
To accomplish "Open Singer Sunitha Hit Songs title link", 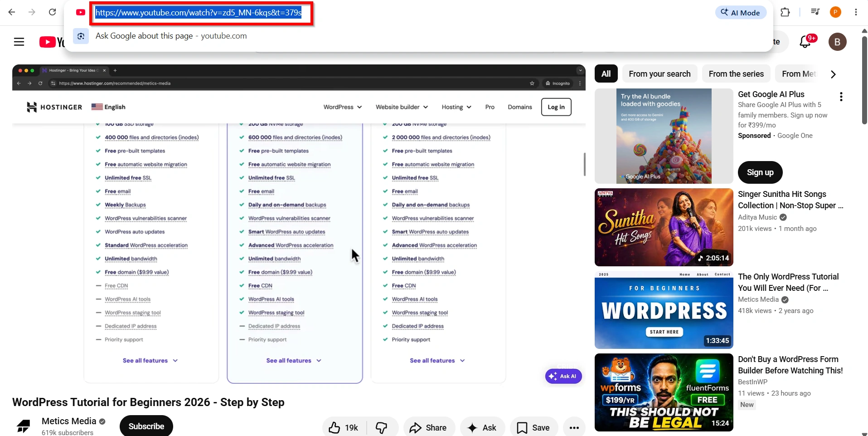I will 790,200.
